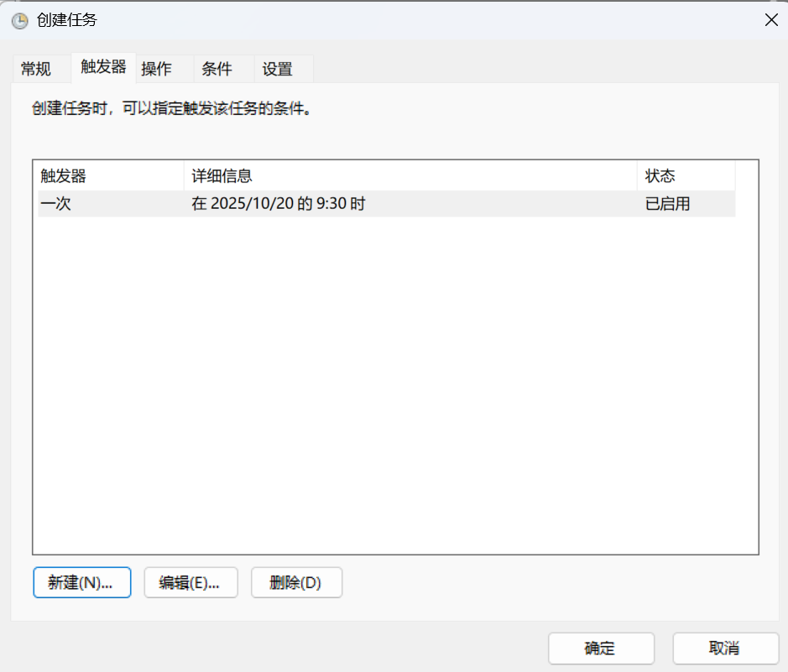
Task: Click the 编辑(E)... button
Action: [191, 582]
